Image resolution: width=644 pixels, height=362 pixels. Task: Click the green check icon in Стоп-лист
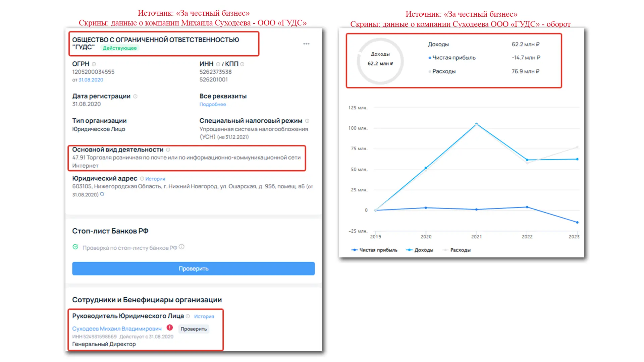pos(75,247)
